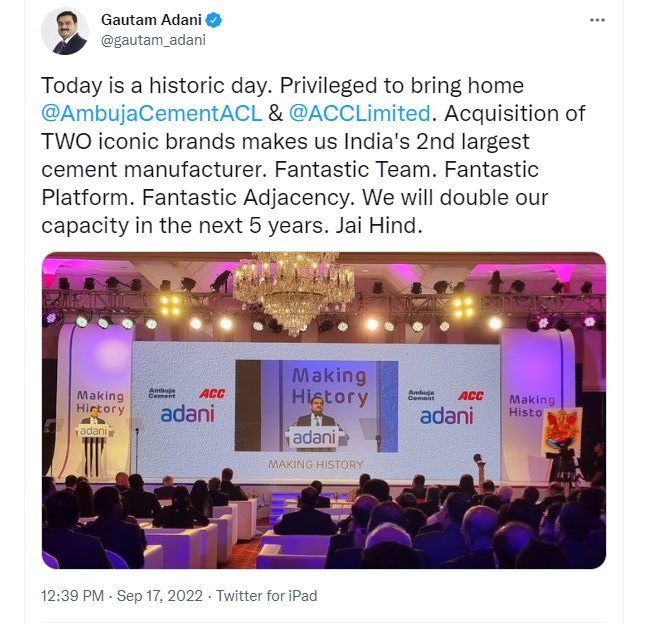Select the tweet text paragraph
The width and height of the screenshot is (672, 625).
pos(313,155)
